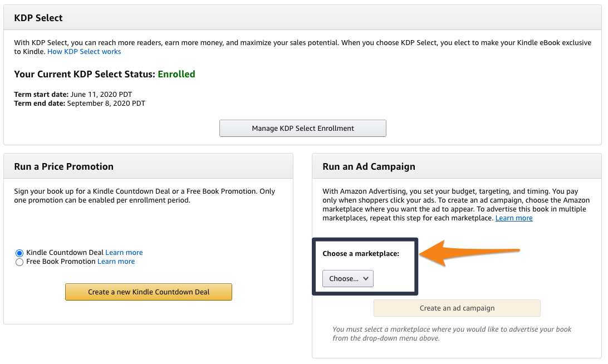Click the highlighted marketplace chooser box
The image size is (608, 364).
click(x=365, y=266)
